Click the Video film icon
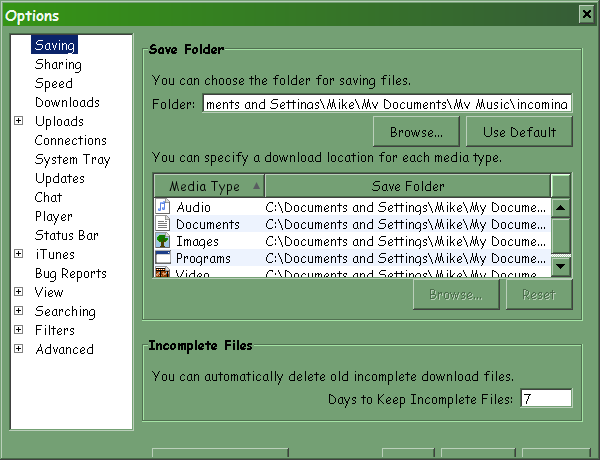 163,272
